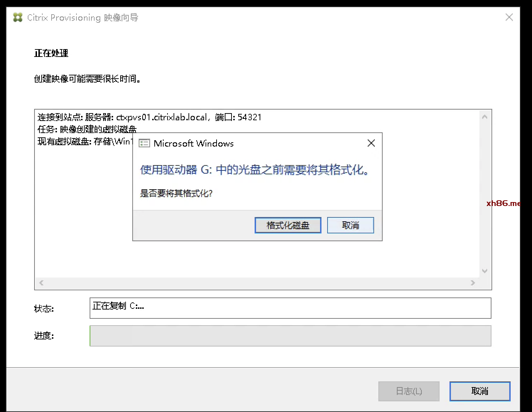Click the text 创建映像可能需要很长时间。
532x412 pixels.
point(87,79)
